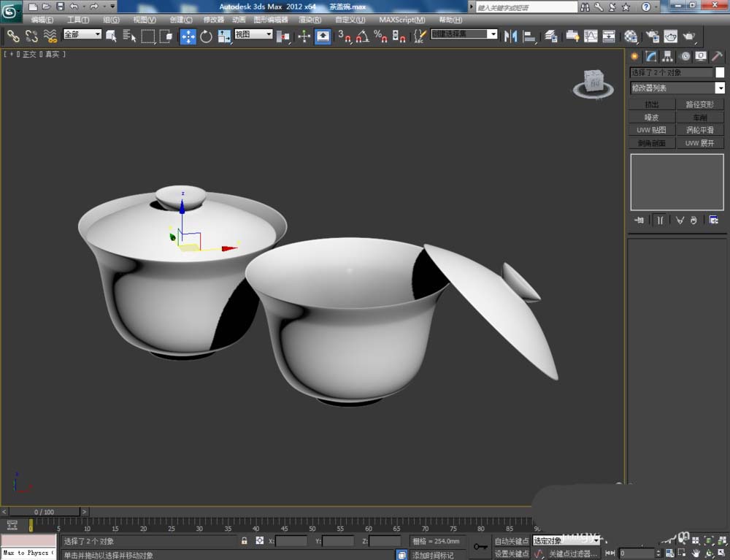Image resolution: width=730 pixels, height=560 pixels.
Task: Activate the Select and Scale tool
Action: click(224, 37)
